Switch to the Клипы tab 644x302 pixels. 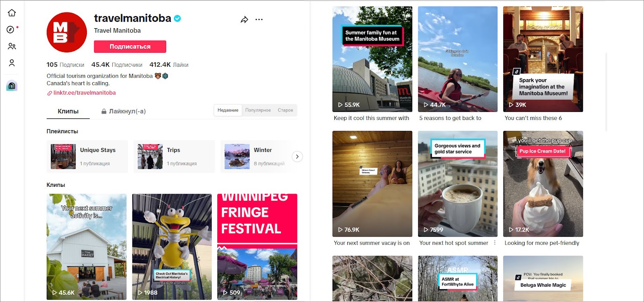point(68,111)
